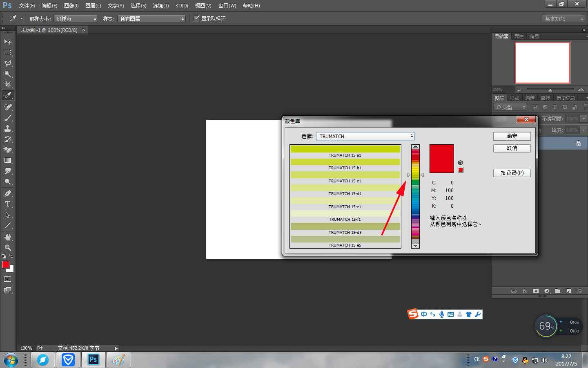The image size is (588, 368).
Task: Click the trash icon in Layers panel
Action: (579, 291)
